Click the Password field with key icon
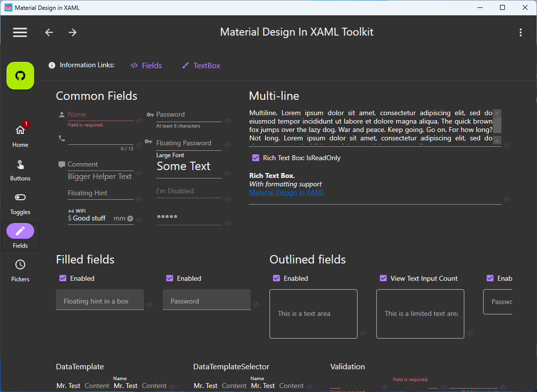537x392 pixels. 189,115
